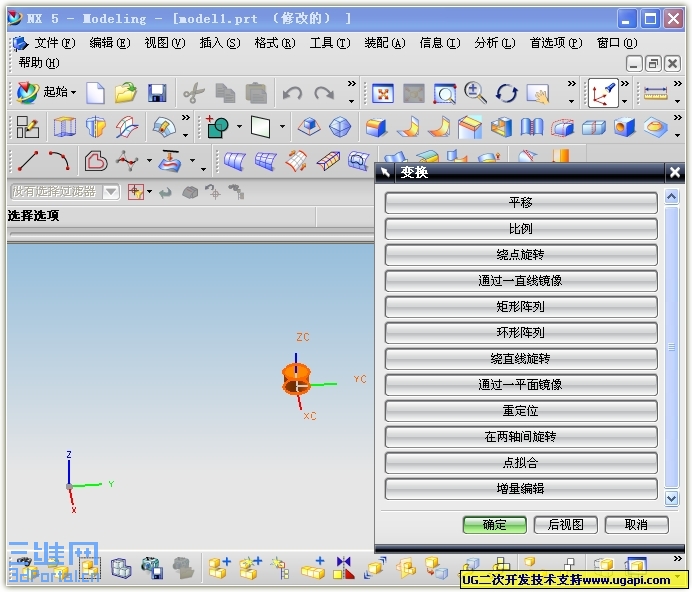Open dropdown arrow next to the feature shapes icon
This screenshot has width=692, height=592.
pos(239,127)
